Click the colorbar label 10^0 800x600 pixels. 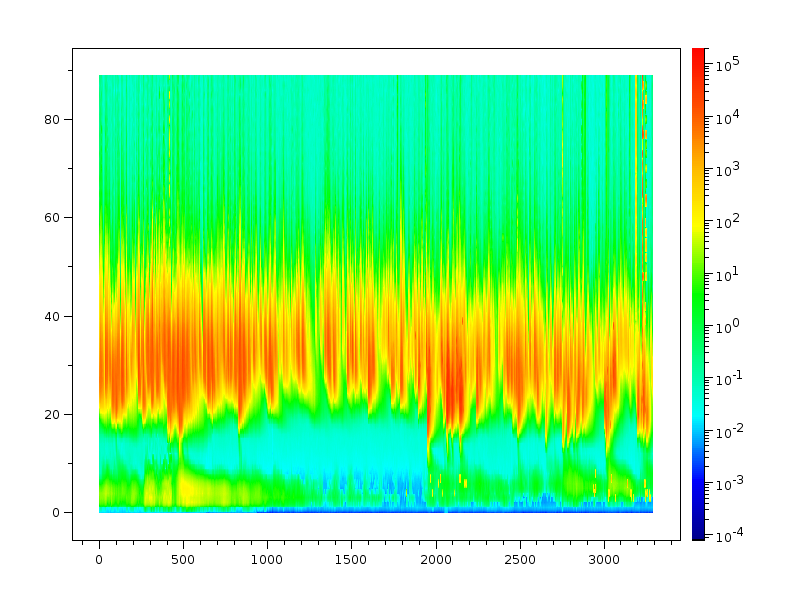(725, 326)
